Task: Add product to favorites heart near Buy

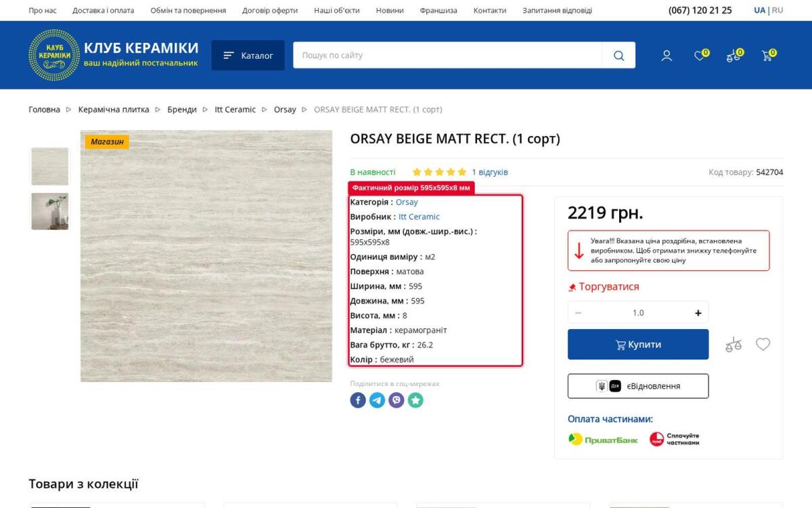Action: coord(763,344)
